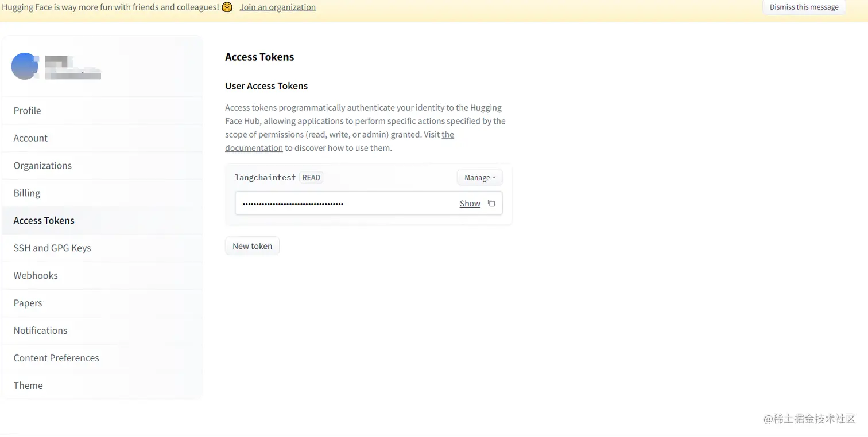Open the Profile settings page
This screenshot has width=868, height=437.
[x=28, y=111]
